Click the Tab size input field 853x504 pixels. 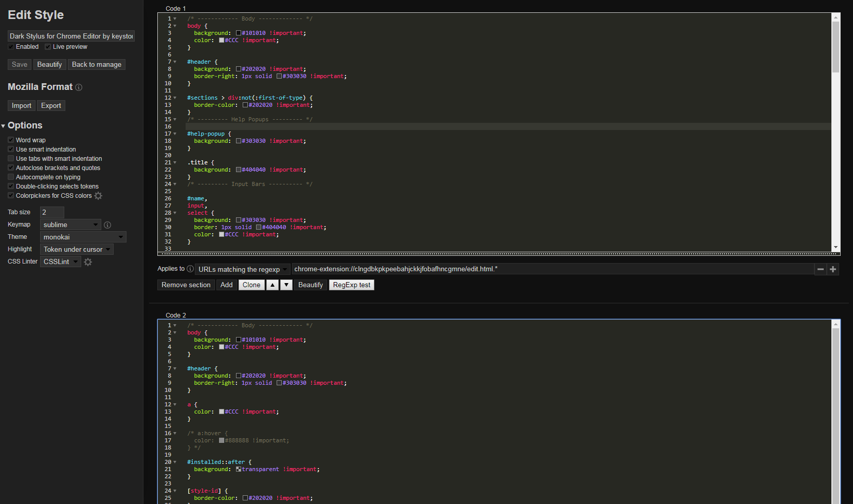tap(52, 212)
